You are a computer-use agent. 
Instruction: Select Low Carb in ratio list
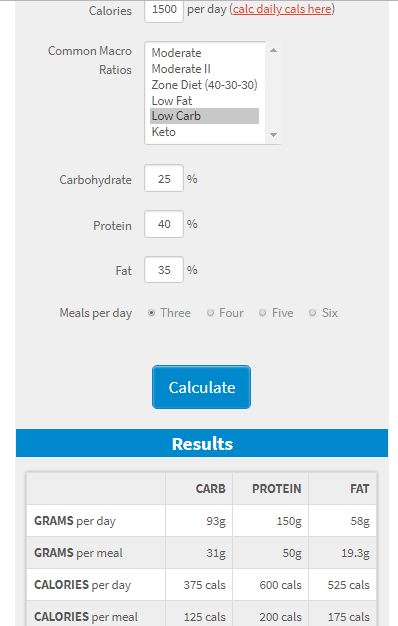pos(204,116)
